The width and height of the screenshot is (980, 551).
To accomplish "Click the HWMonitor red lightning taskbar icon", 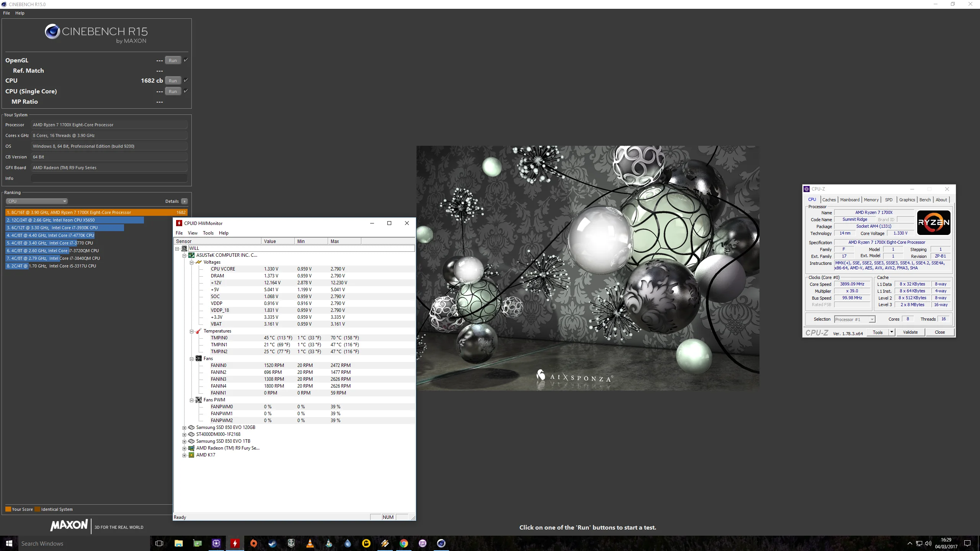I will tap(235, 543).
